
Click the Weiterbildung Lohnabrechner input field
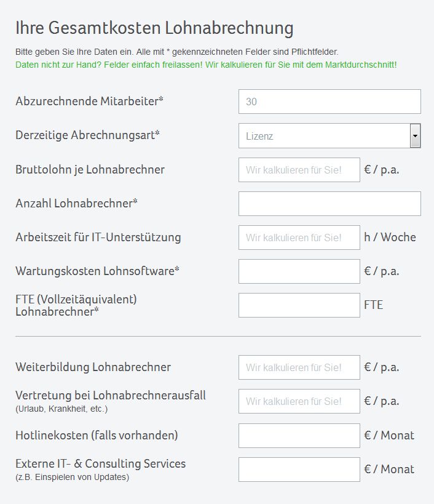pyautogui.click(x=299, y=367)
